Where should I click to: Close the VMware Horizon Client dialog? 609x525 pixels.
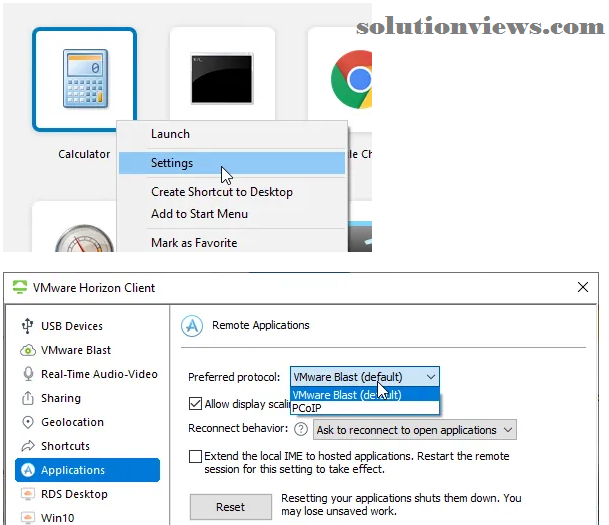coord(583,287)
